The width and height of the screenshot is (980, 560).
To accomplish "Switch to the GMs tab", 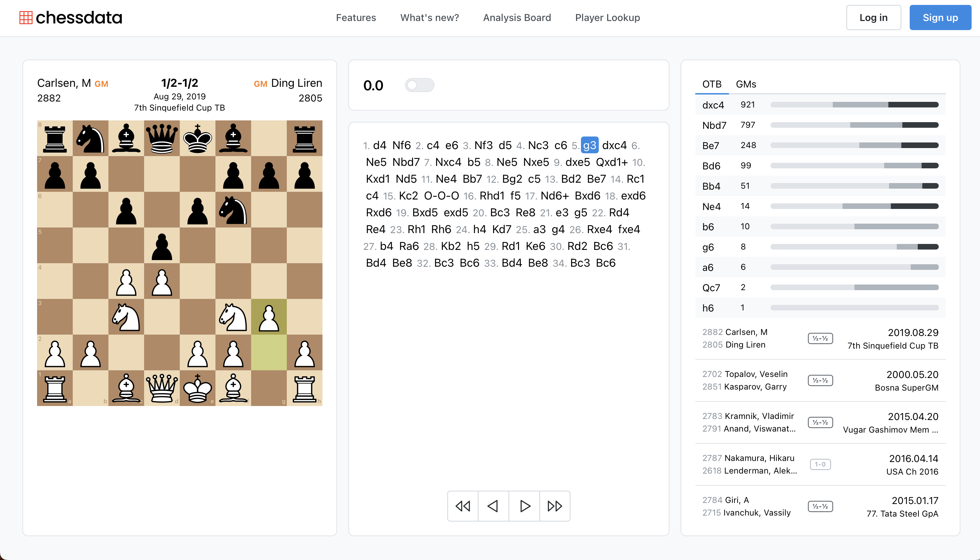I will coord(746,84).
